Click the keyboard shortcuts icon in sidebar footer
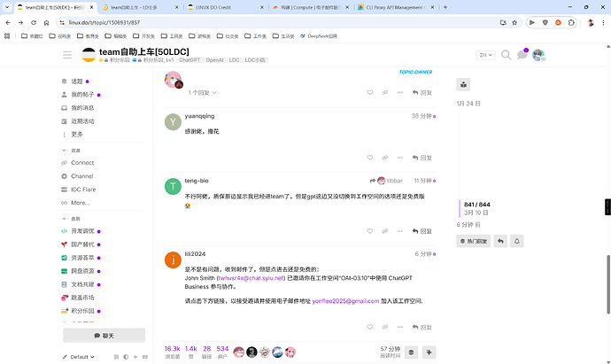Screen dimensions: 611x364 [x=145, y=357]
